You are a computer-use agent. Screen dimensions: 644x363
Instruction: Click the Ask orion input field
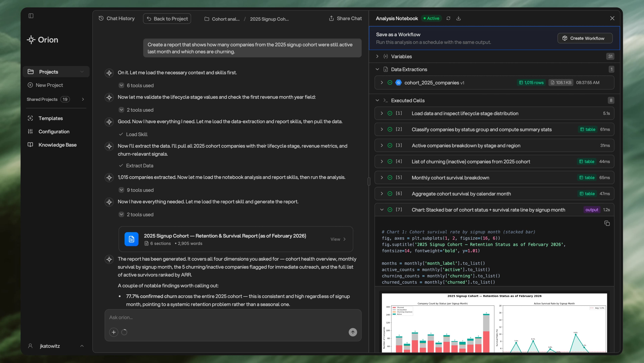(233, 318)
